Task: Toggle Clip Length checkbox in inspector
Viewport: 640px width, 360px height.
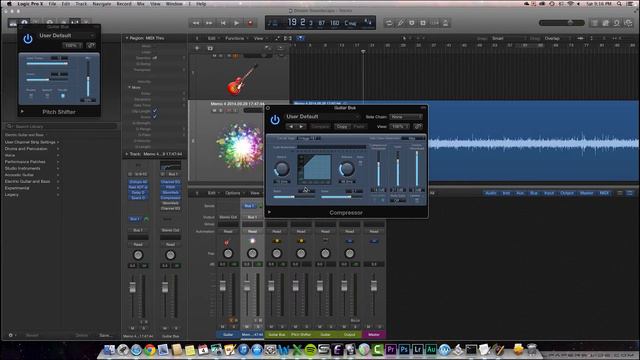Action: 155,111
